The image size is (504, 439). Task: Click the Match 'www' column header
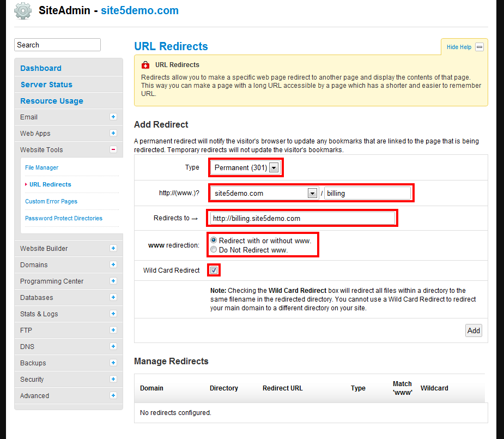tap(402, 388)
